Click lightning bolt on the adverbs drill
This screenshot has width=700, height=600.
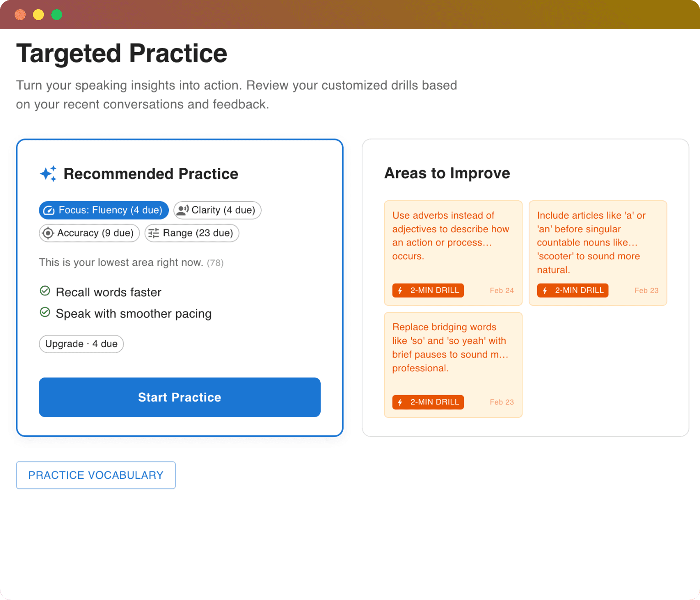[400, 290]
